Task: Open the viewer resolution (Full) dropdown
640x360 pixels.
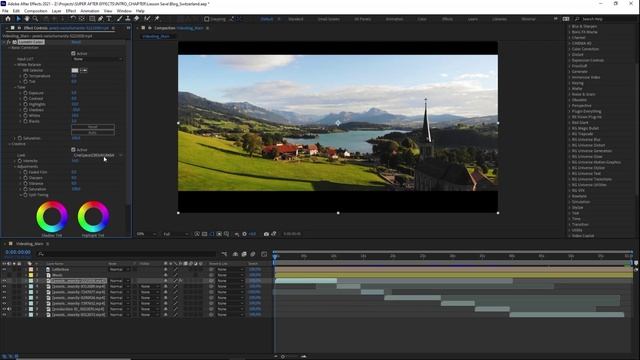Action: [176, 234]
